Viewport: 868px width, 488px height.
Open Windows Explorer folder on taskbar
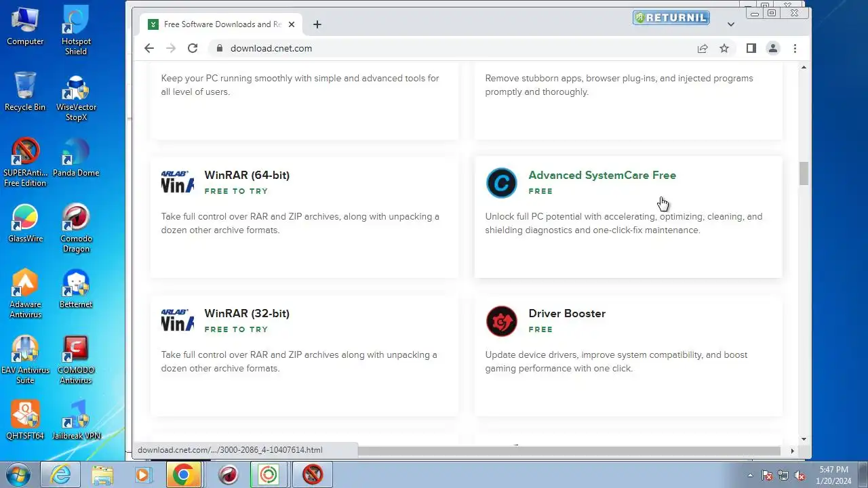[x=102, y=474]
